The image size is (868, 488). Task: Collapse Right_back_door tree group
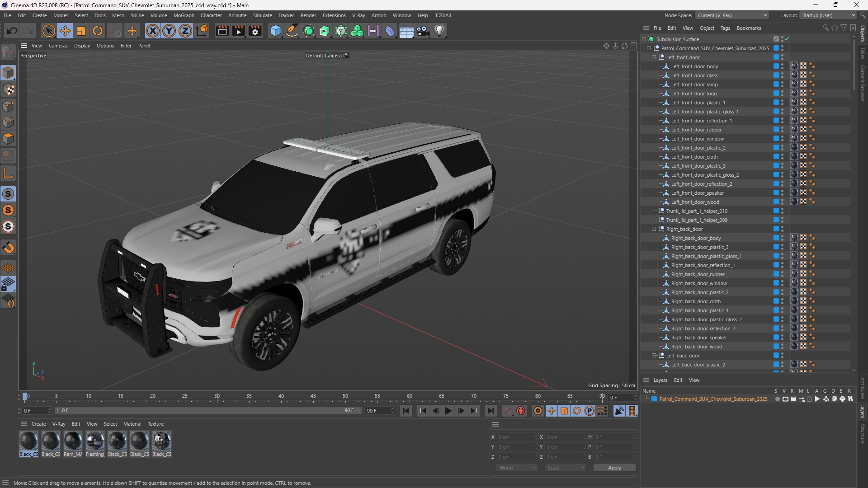pos(654,229)
